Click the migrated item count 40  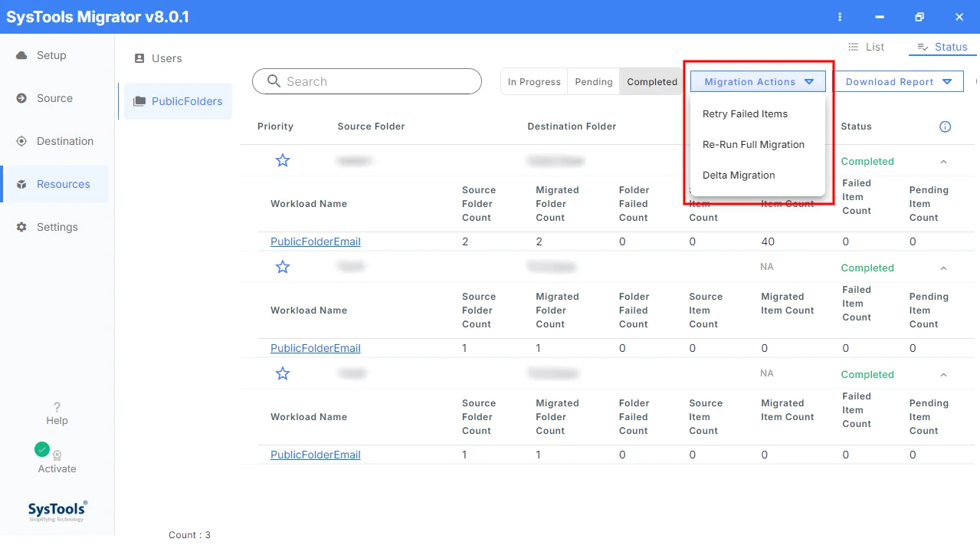click(768, 242)
